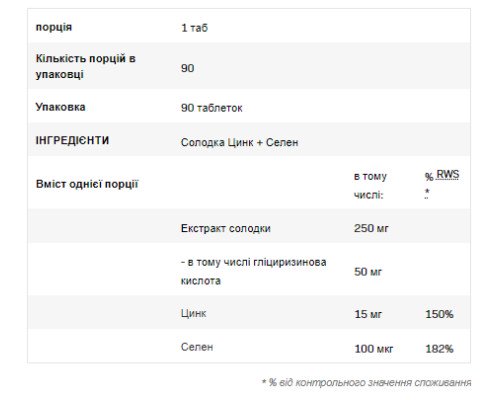
Task: Select the 'Екстракт солодки' ingredient row
Action: tap(249, 228)
